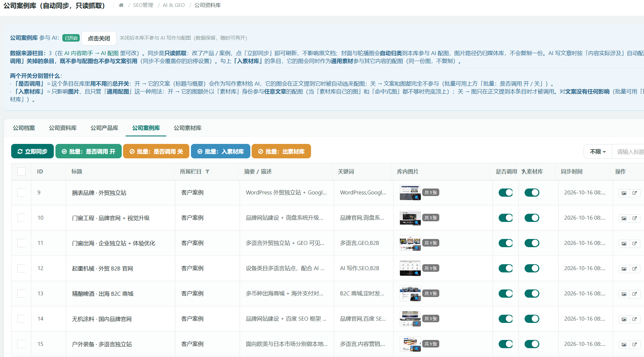The image size is (644, 357).
Task: Click 批量：出素材库 button
Action: tap(281, 151)
